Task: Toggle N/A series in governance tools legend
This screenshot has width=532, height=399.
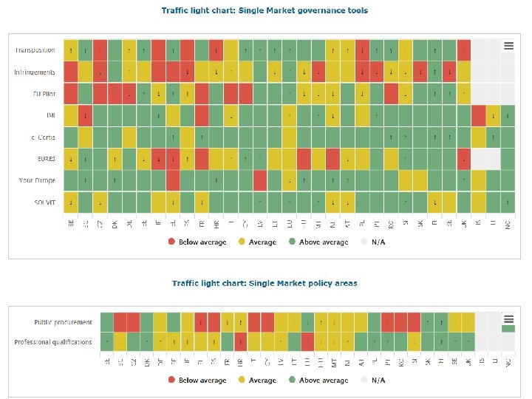Action: click(373, 242)
